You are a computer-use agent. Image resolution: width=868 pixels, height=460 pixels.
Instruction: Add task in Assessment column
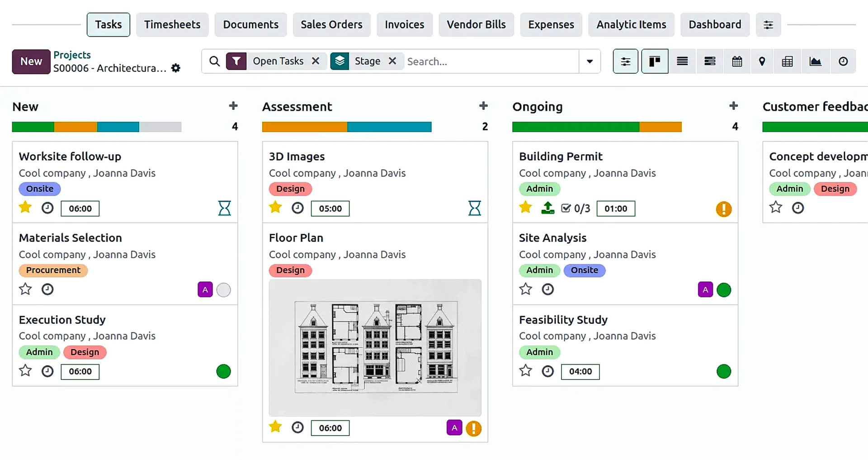[x=483, y=106]
